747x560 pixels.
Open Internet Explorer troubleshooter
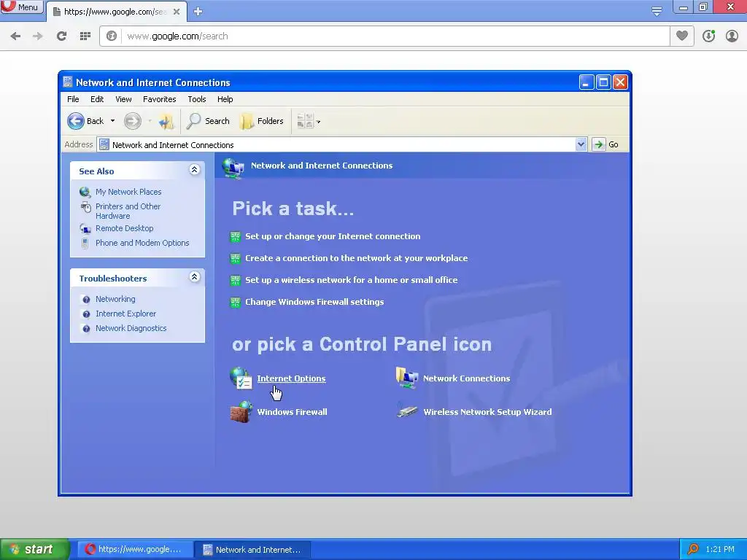pos(125,314)
